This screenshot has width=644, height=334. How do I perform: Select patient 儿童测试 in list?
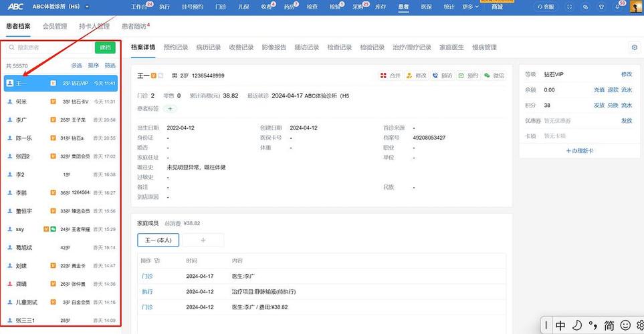pyautogui.click(x=62, y=302)
